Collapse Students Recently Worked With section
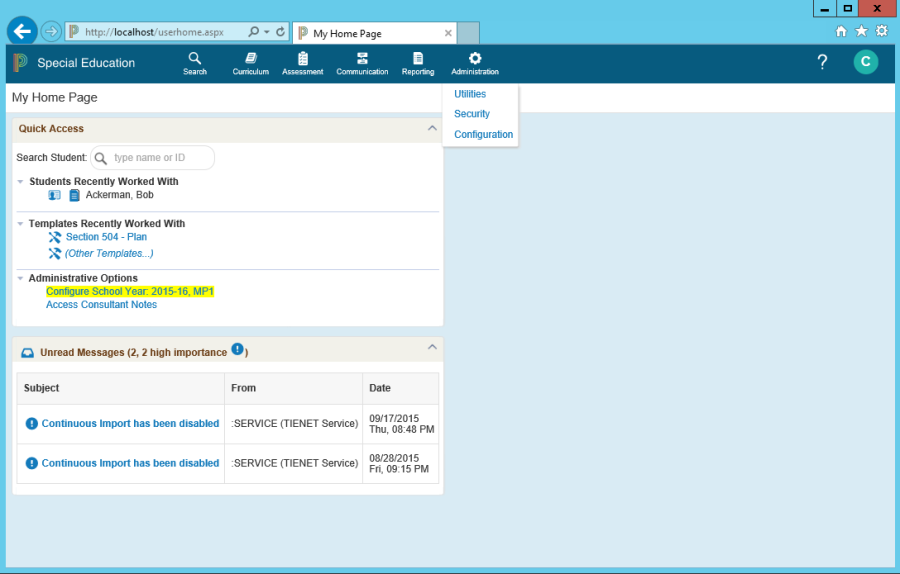The image size is (900, 574). [x=20, y=182]
